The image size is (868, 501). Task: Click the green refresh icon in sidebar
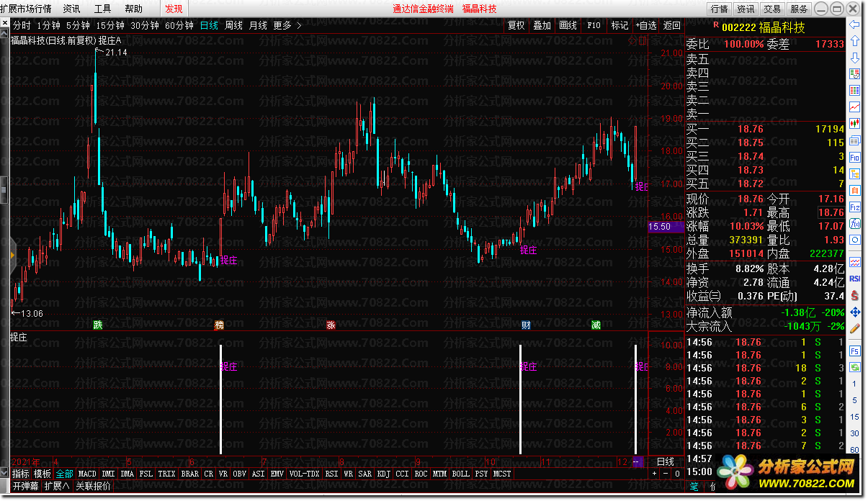[x=855, y=367]
